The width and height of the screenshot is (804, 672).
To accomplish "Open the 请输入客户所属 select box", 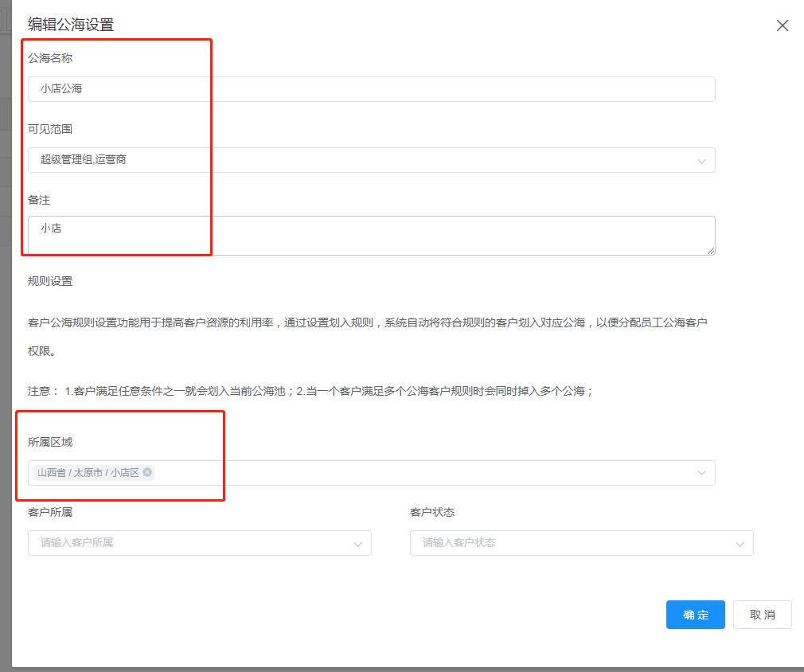I will pos(191,543).
